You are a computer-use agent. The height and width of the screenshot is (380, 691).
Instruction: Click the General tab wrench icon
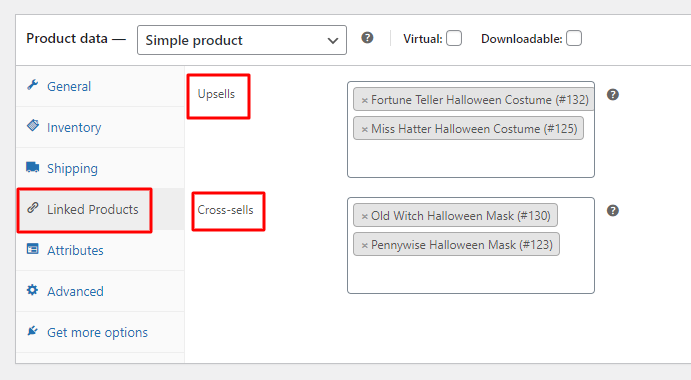click(x=33, y=84)
